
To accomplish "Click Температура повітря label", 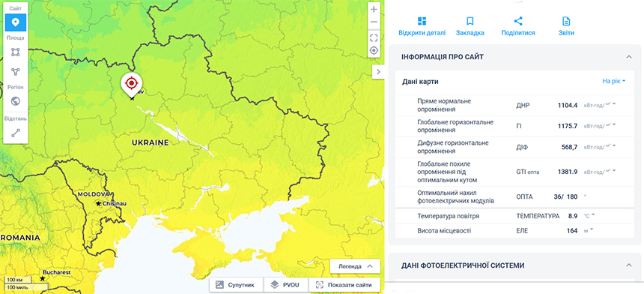I will (448, 216).
